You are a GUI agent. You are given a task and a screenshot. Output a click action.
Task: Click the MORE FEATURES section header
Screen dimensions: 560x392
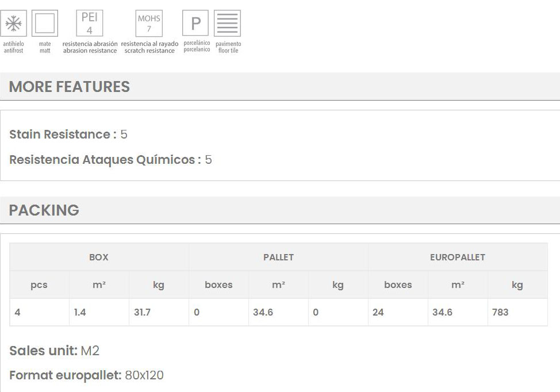[x=70, y=87]
